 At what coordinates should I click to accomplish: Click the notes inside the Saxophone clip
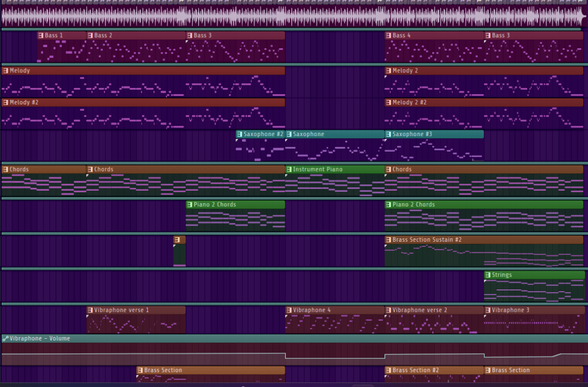333,151
